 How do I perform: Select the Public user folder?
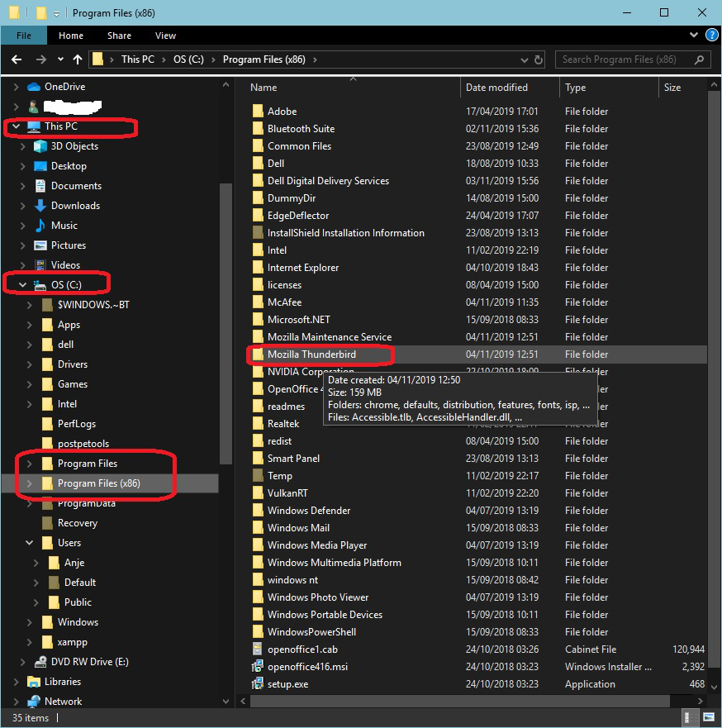point(78,602)
